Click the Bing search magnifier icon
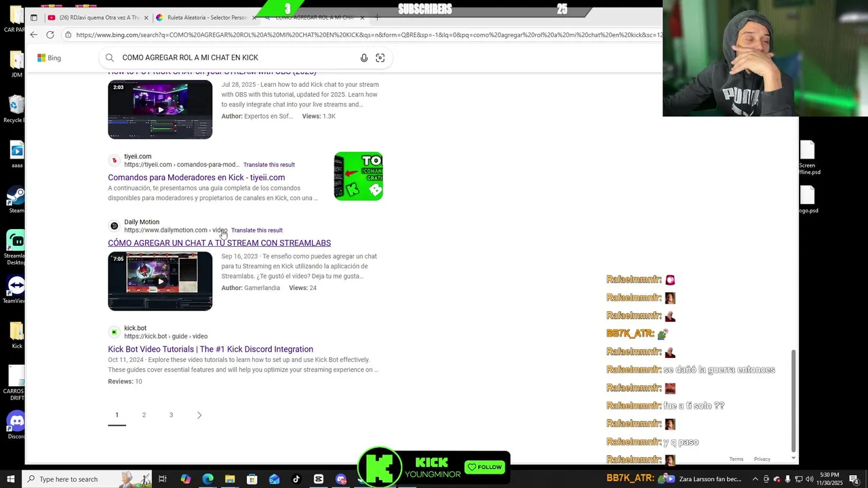Screen dimensions: 868x488 coord(110,58)
